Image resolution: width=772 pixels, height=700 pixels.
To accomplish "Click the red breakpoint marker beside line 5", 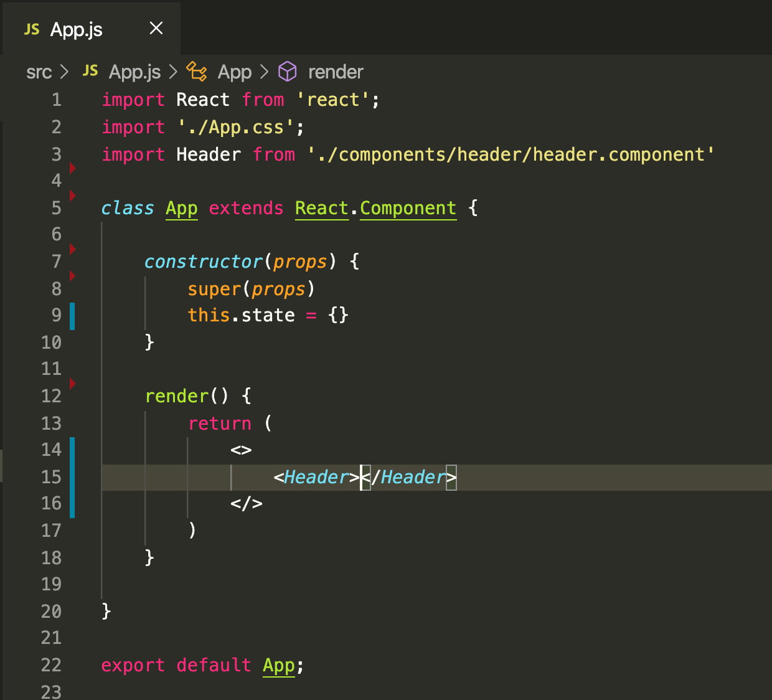I will 73,194.
